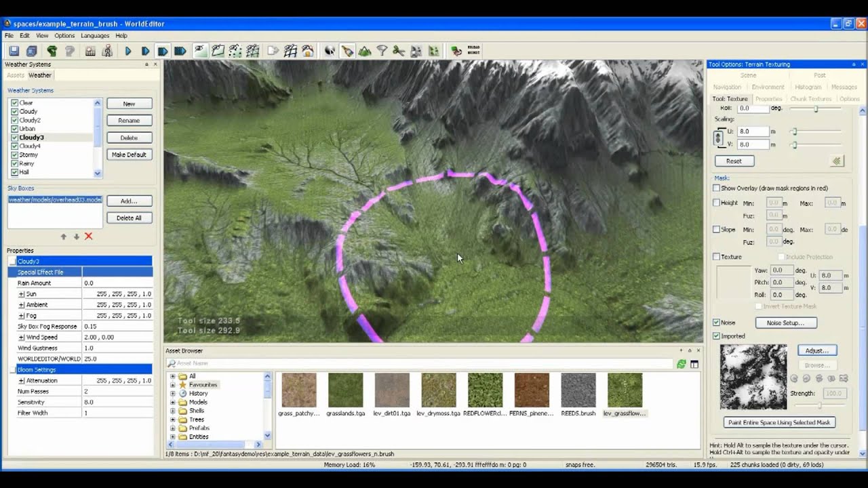The image size is (868, 488).
Task: Disable the Noise mask checkbox
Action: point(716,323)
